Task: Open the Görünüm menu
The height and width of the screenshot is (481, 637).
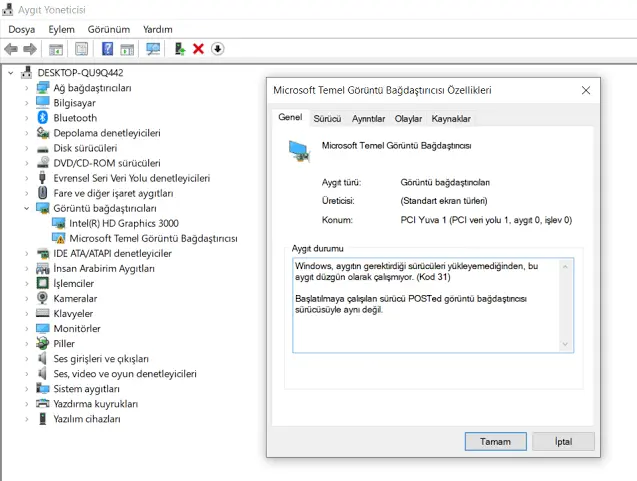Action: coord(109,30)
